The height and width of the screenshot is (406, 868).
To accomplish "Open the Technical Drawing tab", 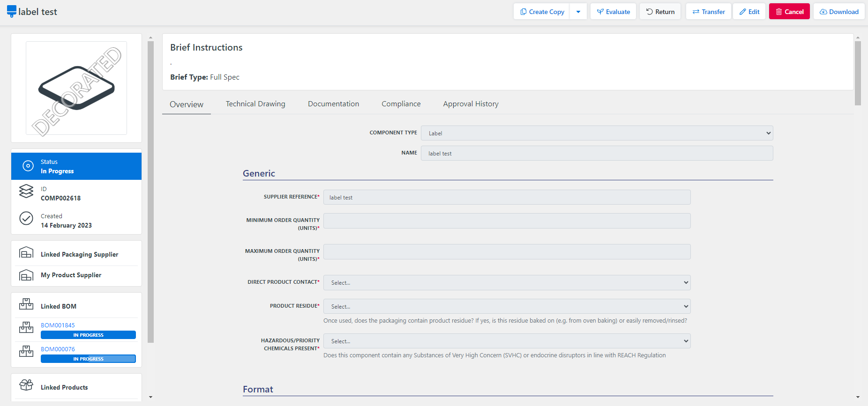I will coord(255,104).
